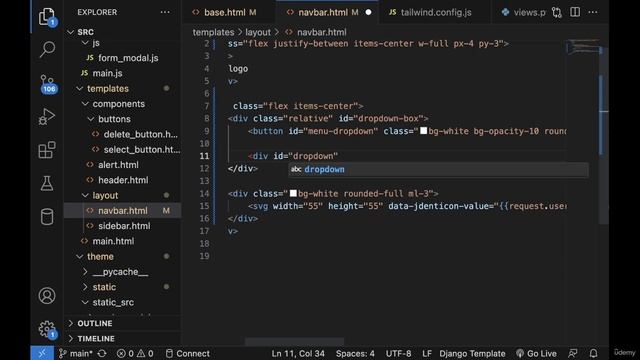Open the Testing flask icon
Image resolution: width=640 pixels, height=360 pixels.
47,183
